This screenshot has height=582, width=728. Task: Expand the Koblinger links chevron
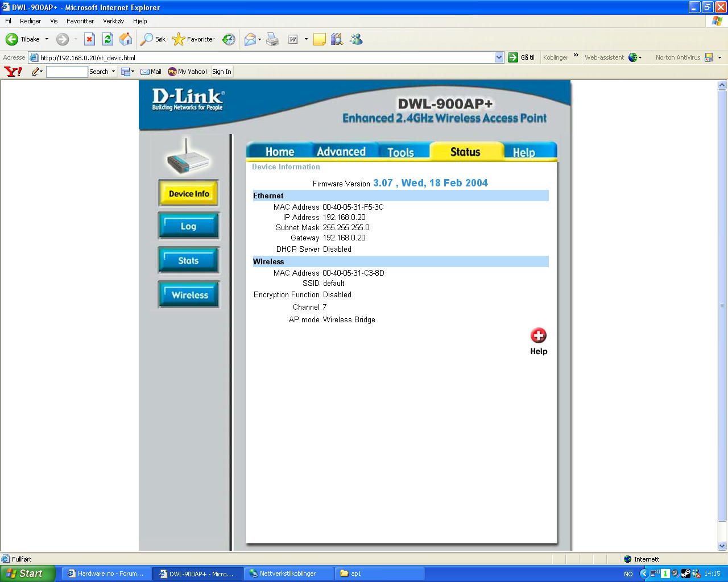tap(576, 55)
